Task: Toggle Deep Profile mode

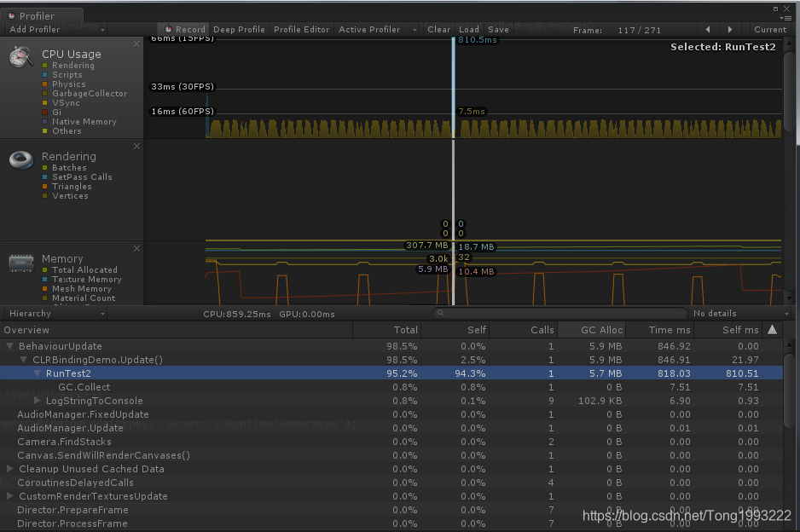Action: point(240,30)
